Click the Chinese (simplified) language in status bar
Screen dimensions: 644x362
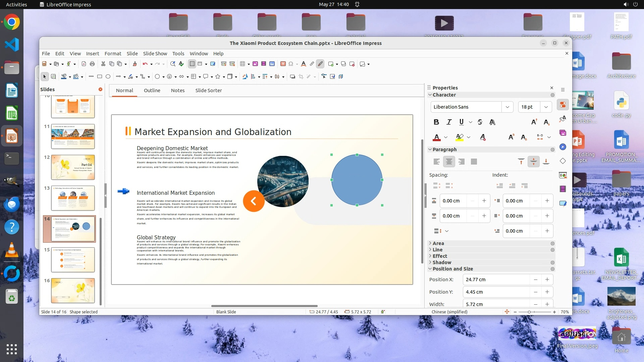(x=449, y=312)
